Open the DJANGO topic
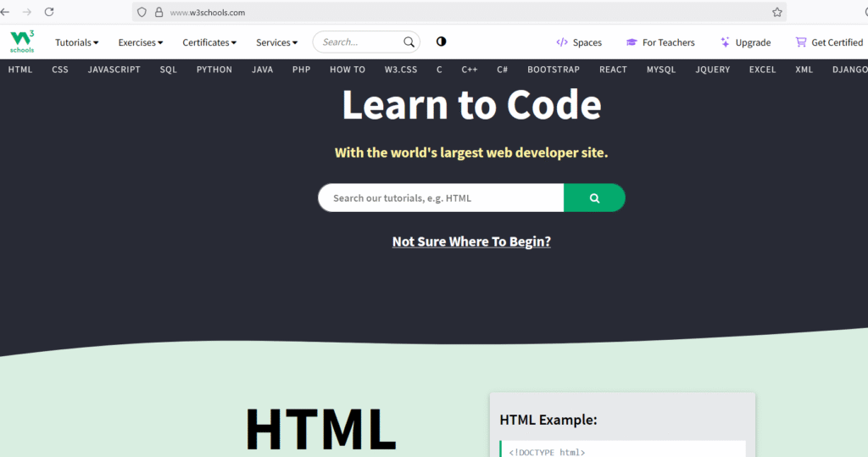Image resolution: width=868 pixels, height=457 pixels. click(x=849, y=70)
